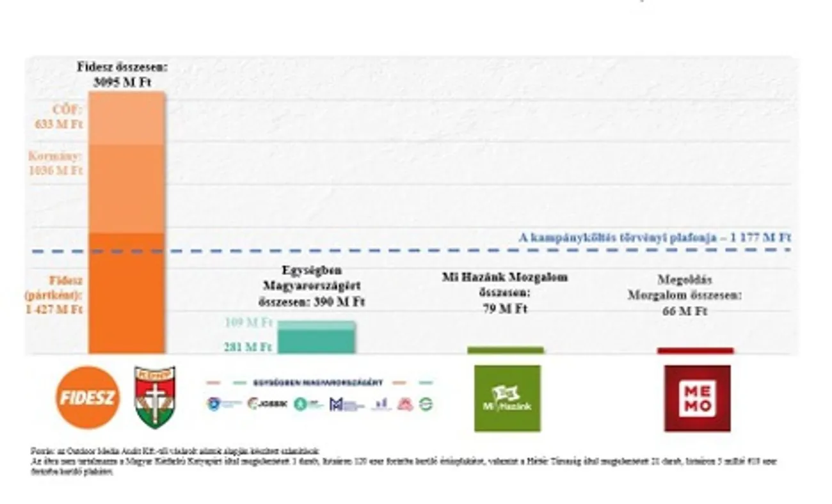Click the campaign spending cap 1 177 M Ft label
This screenshot has width=832, height=504.
point(654,238)
